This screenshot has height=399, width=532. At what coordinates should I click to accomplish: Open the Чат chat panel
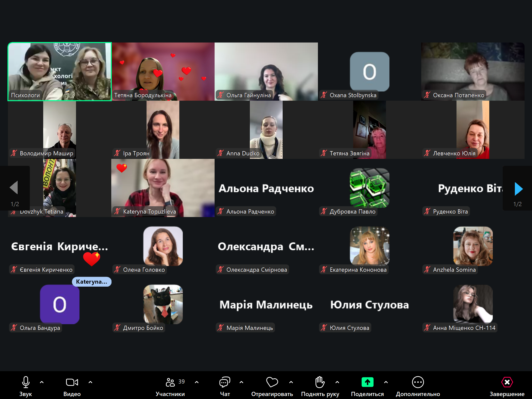pyautogui.click(x=225, y=382)
